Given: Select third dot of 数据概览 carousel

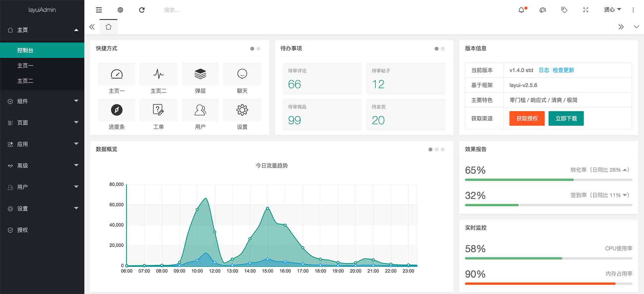Looking at the screenshot, I should tap(443, 149).
